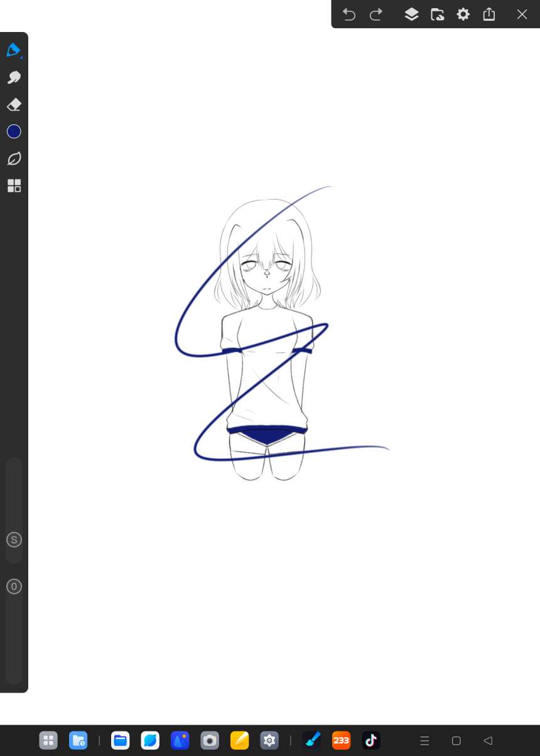Open the dark blue color picker

point(14,131)
